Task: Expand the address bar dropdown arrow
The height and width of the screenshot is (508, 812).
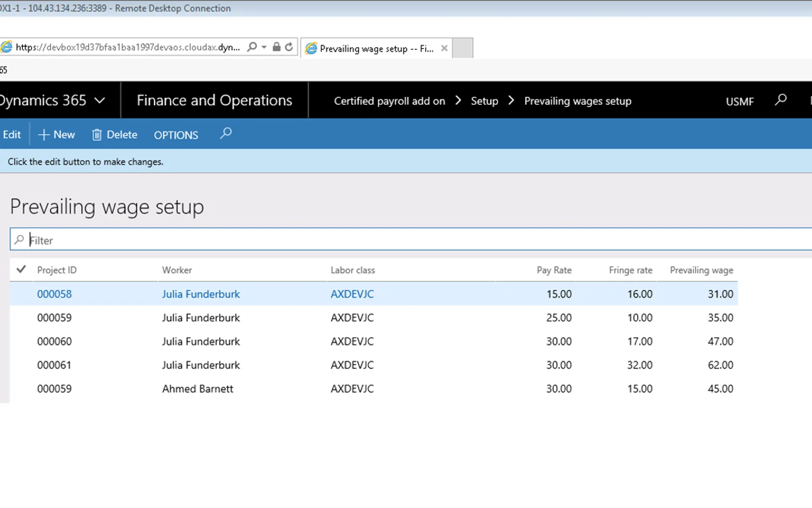Action: (264, 47)
